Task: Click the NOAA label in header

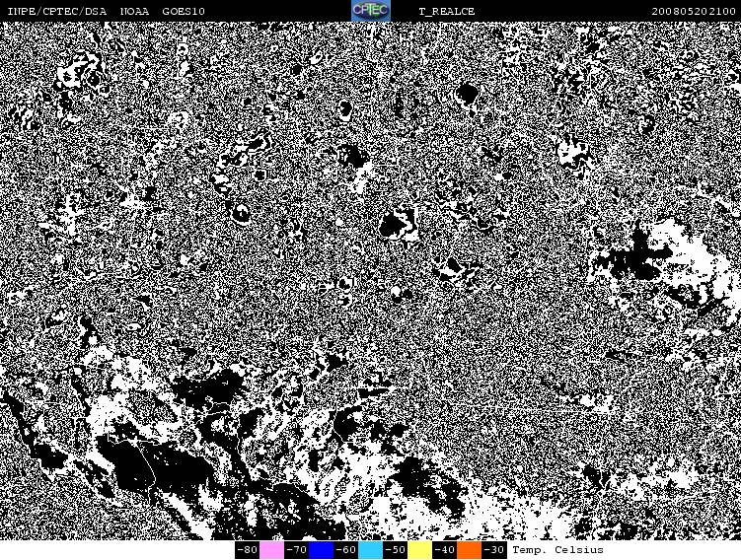Action: (135, 11)
